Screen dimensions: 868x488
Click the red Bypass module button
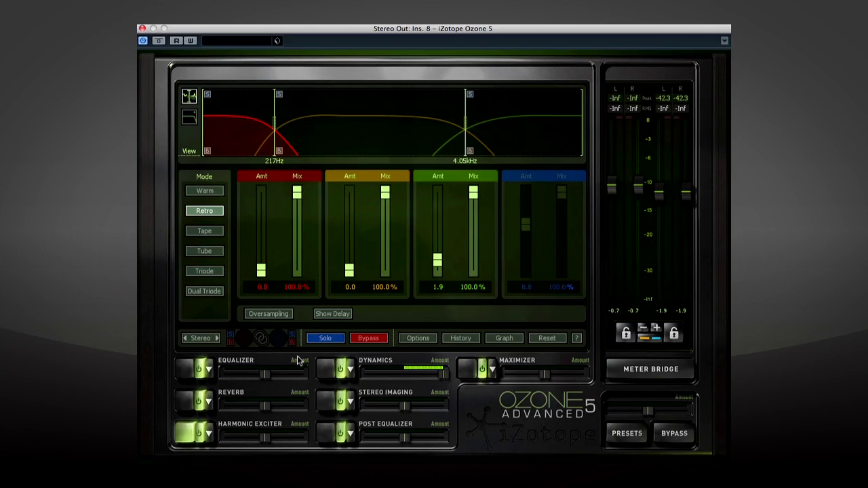click(368, 338)
